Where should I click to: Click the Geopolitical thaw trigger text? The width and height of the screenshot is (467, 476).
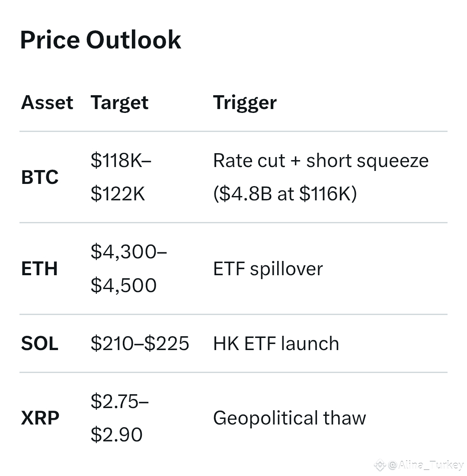(289, 418)
